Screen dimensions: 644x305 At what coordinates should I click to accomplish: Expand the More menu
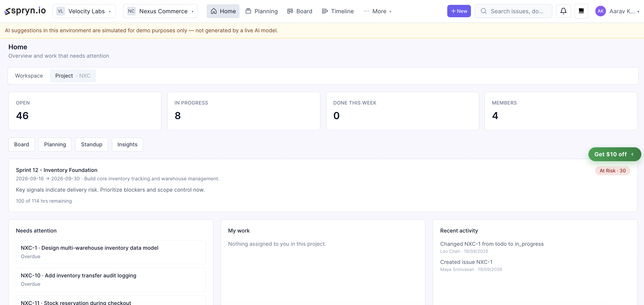point(378,11)
